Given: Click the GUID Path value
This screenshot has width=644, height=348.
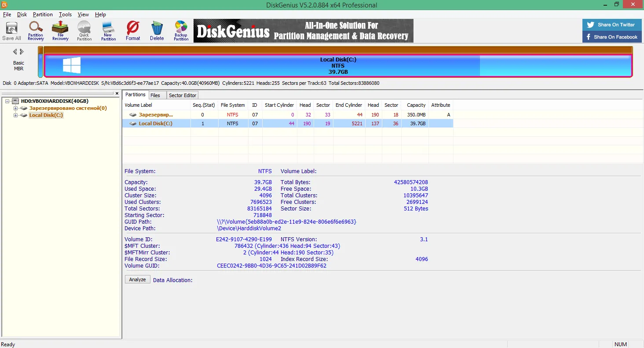Looking at the screenshot, I should (286, 222).
